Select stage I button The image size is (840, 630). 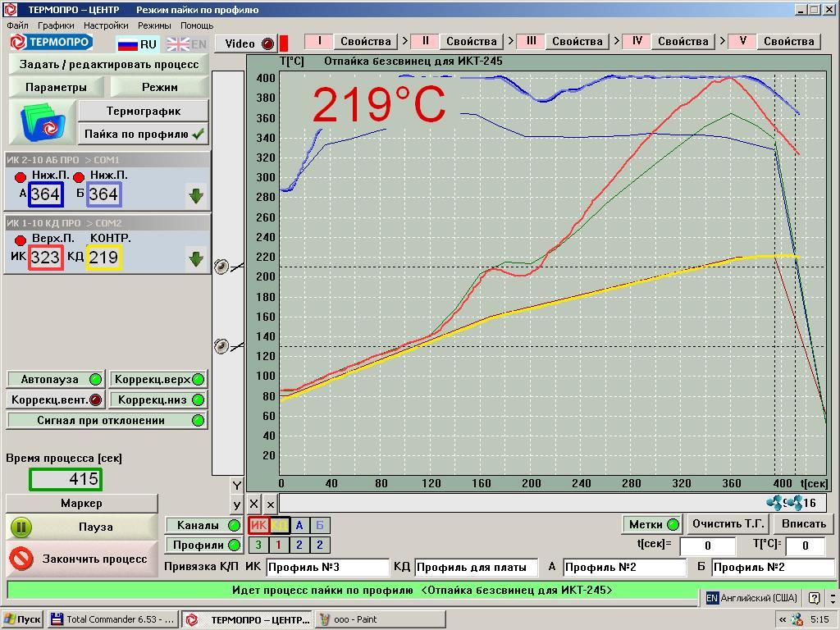(319, 41)
